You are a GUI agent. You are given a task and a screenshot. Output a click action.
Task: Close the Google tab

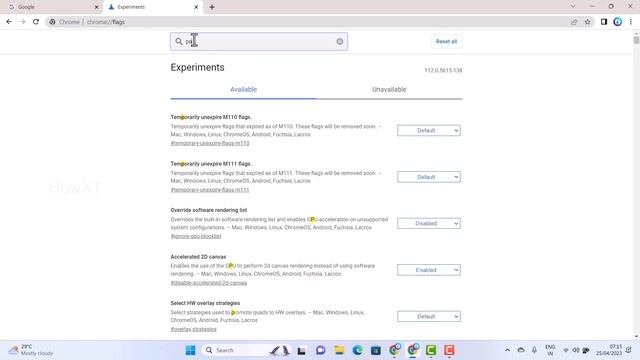tap(97, 7)
